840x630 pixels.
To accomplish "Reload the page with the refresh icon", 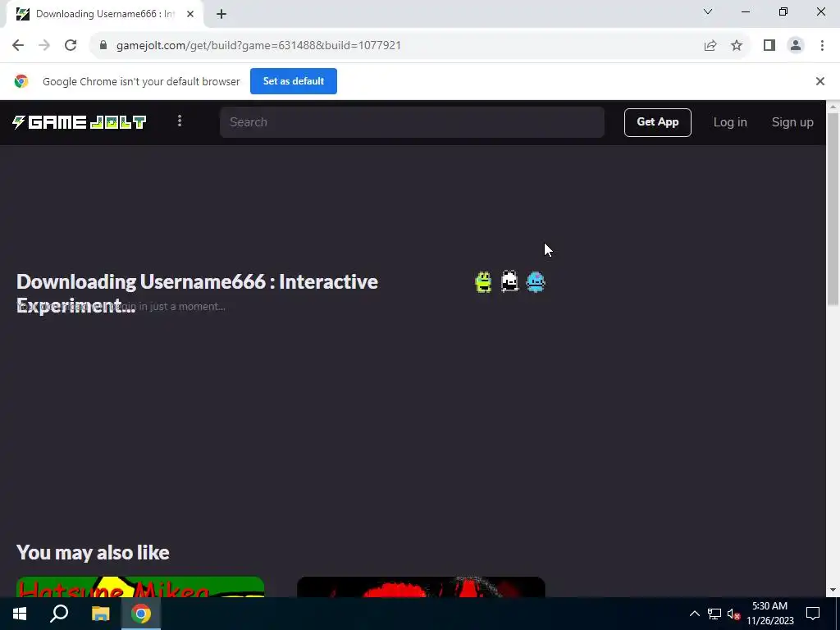I will (71, 46).
